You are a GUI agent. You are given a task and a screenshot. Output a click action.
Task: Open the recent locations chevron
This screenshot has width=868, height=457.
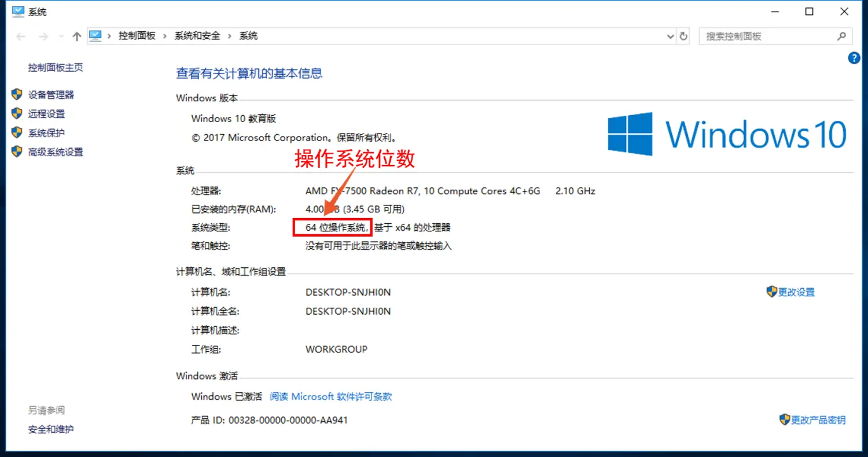[x=61, y=36]
